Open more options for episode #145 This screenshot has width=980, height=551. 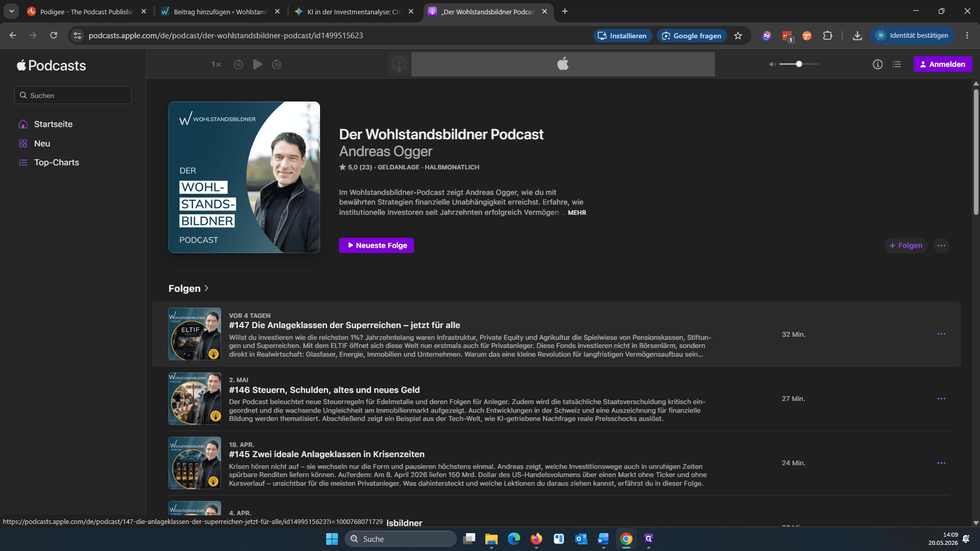tap(941, 463)
